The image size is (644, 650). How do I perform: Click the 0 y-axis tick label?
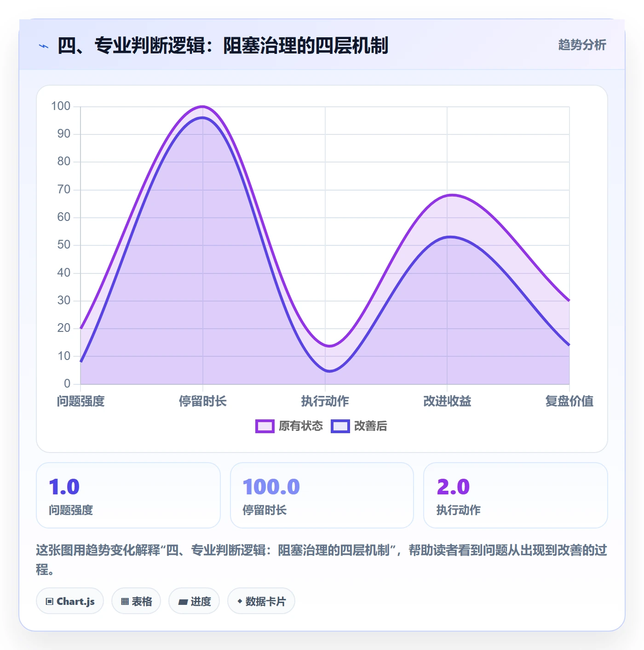pyautogui.click(x=67, y=383)
